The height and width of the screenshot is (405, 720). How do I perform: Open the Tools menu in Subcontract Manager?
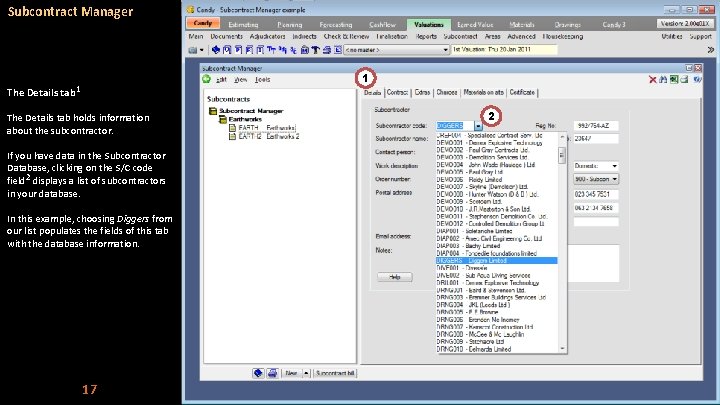pos(262,79)
